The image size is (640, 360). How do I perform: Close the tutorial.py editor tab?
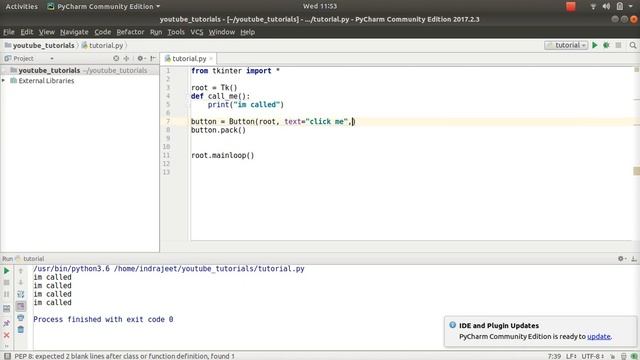tap(211, 59)
